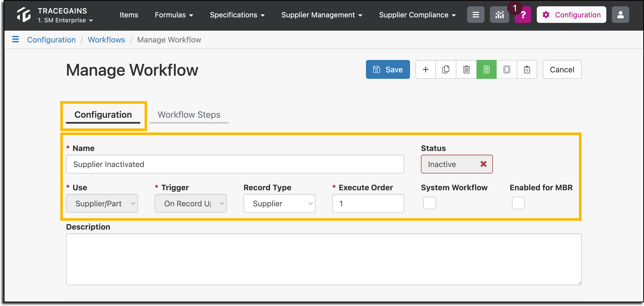Toggle the breadcrumb hamburger sidebar icon

click(x=16, y=39)
